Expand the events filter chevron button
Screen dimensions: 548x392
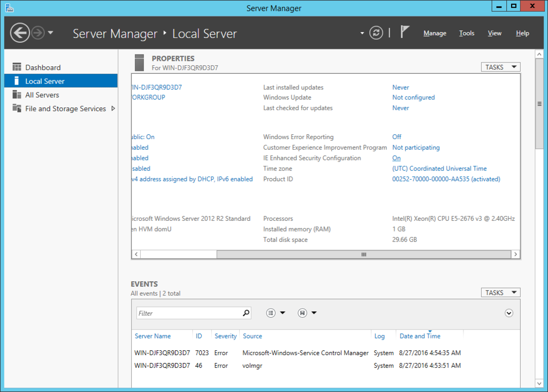click(x=509, y=313)
